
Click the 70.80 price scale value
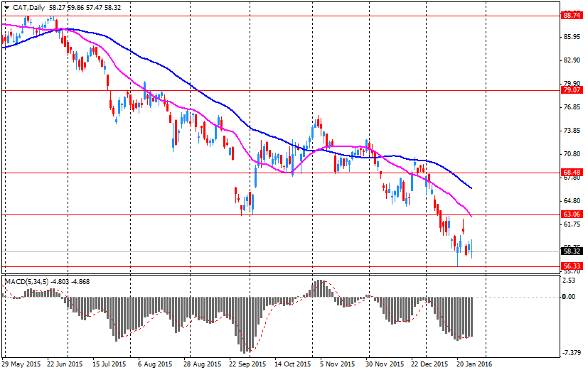pos(572,153)
